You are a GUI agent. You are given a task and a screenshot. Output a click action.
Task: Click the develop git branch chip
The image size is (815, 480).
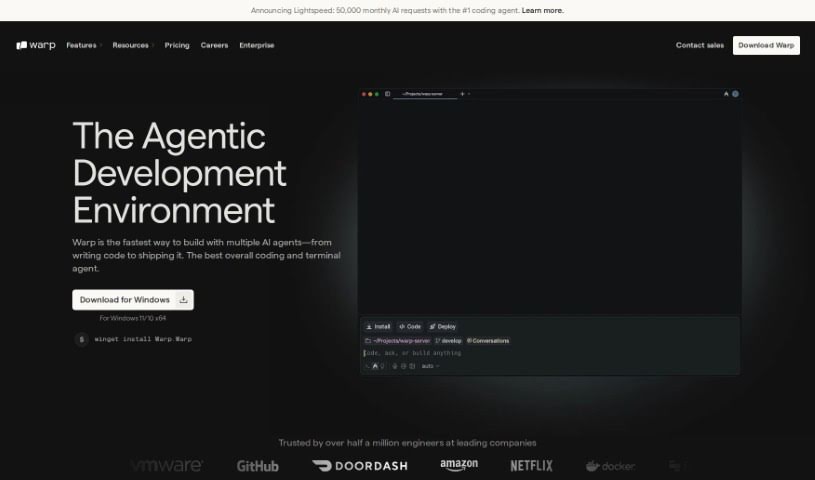(x=448, y=341)
